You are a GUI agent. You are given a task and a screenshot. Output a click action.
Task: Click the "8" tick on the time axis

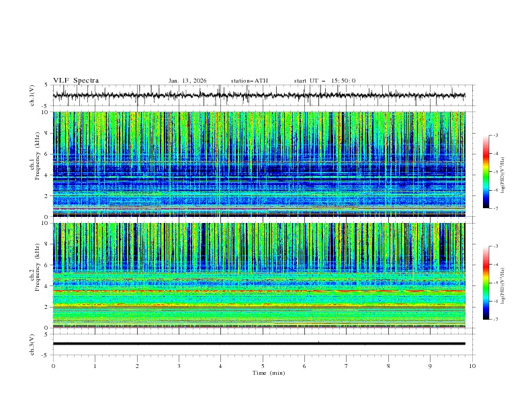pyautogui.click(x=388, y=366)
